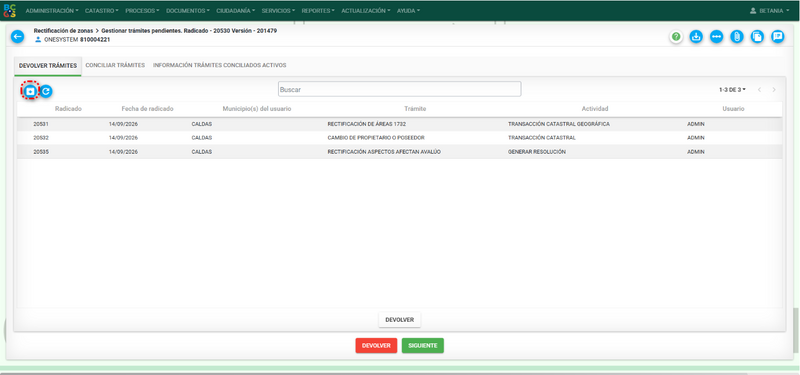This screenshot has height=375, width=800.
Task: Click RECTIFICACIÓN DE ÁREAS 1732 cell
Action: pyautogui.click(x=366, y=124)
